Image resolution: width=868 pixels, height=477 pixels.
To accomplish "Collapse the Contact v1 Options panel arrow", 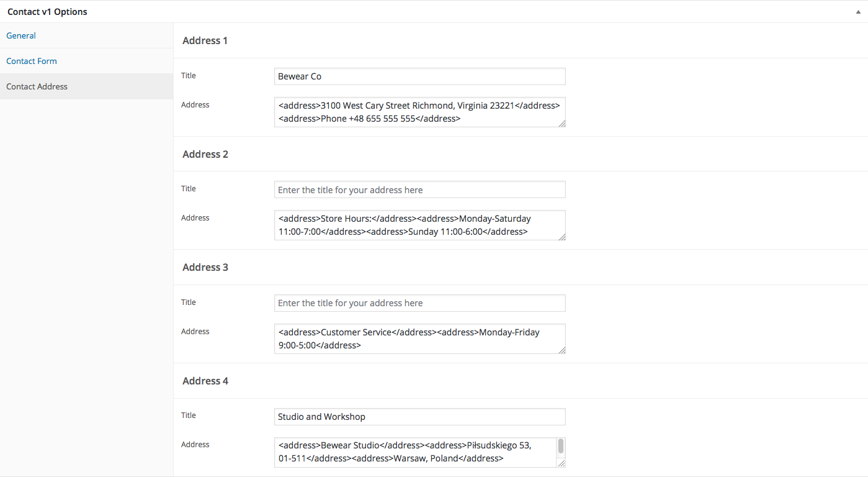I will [857, 12].
